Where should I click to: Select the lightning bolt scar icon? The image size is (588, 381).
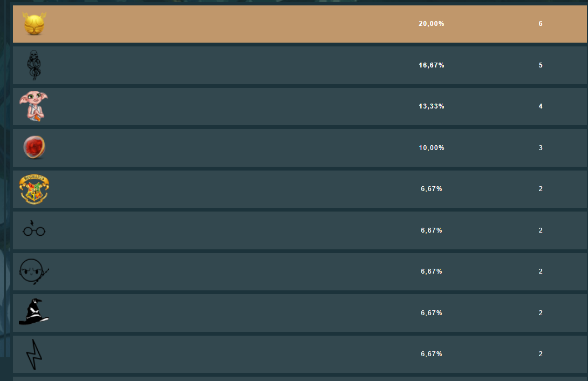pyautogui.click(x=34, y=354)
